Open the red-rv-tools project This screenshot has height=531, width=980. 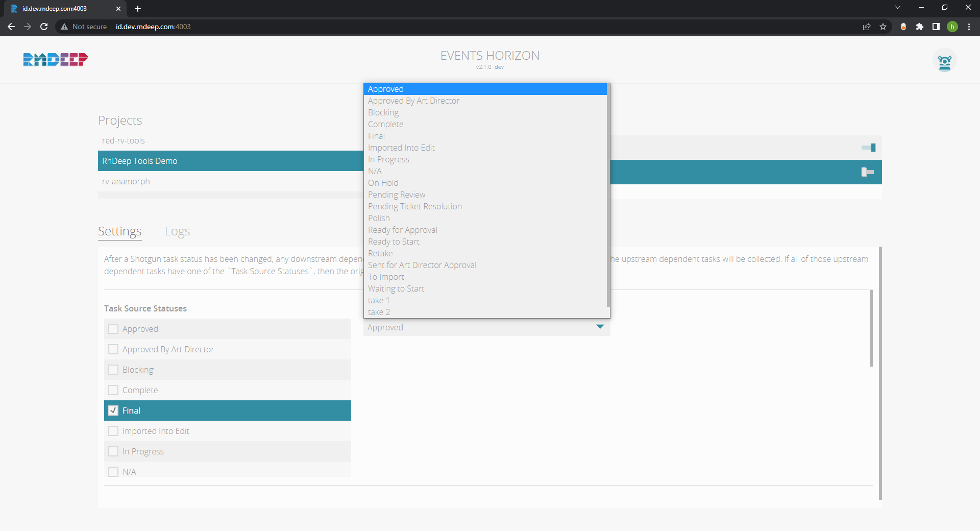124,140
